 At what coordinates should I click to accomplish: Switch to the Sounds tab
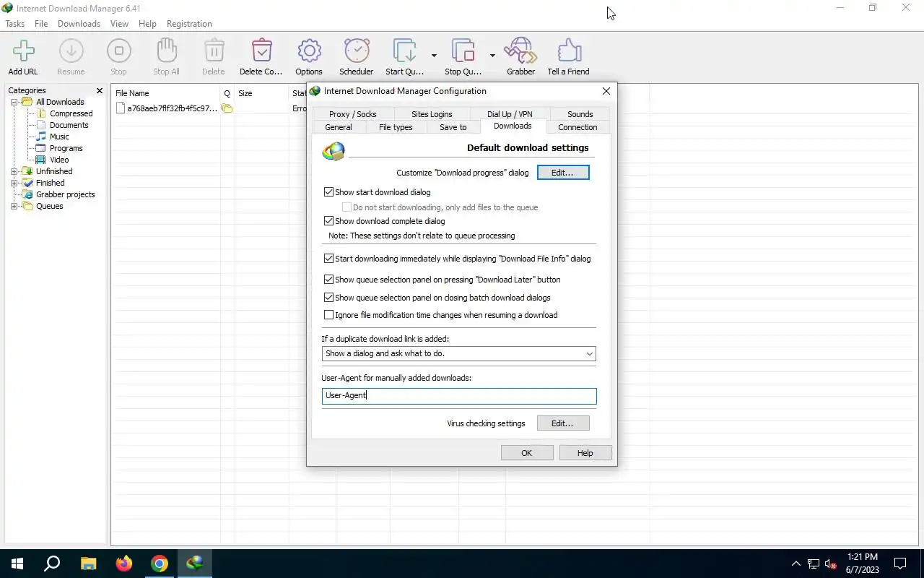click(580, 114)
